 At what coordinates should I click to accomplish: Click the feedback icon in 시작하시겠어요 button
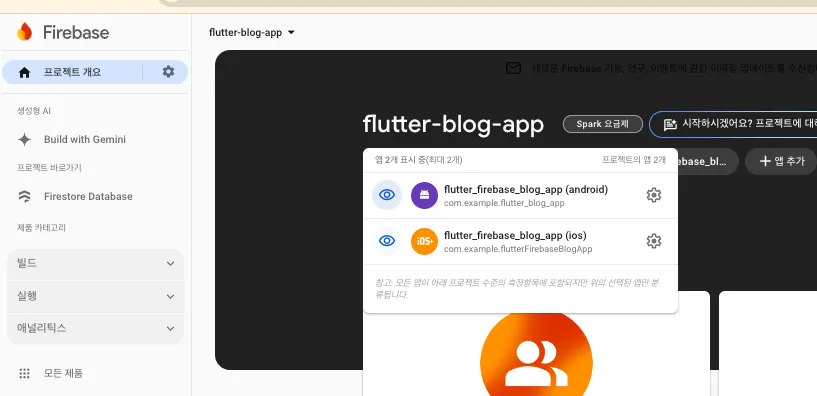(x=670, y=125)
